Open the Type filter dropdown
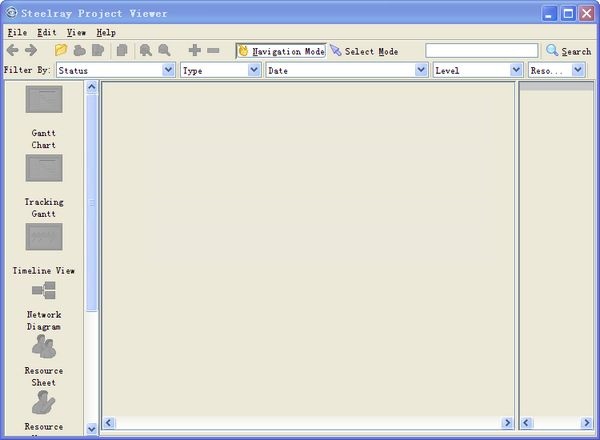 [253, 71]
